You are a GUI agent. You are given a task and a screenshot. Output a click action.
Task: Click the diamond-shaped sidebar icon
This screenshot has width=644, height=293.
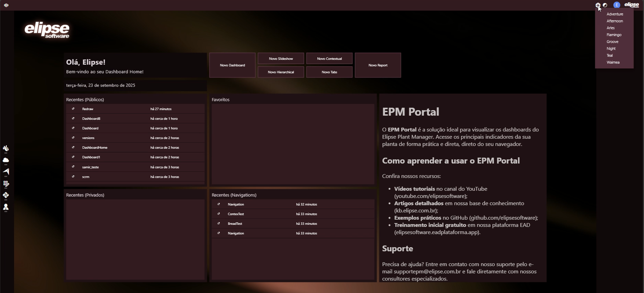[6, 195]
